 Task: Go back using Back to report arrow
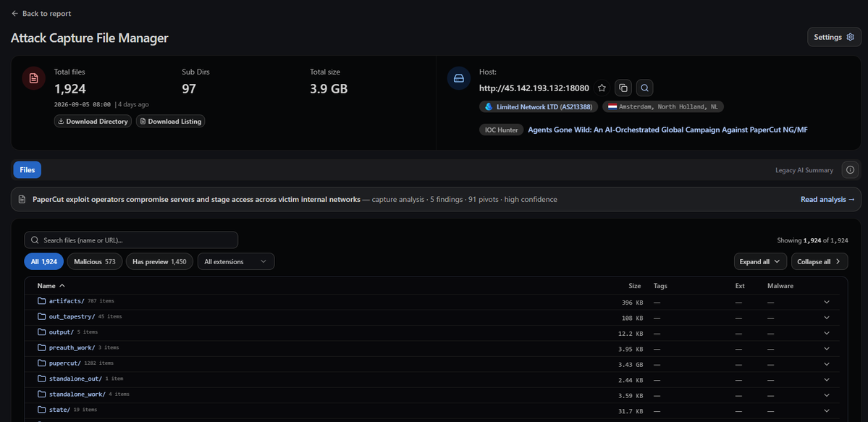click(x=15, y=13)
